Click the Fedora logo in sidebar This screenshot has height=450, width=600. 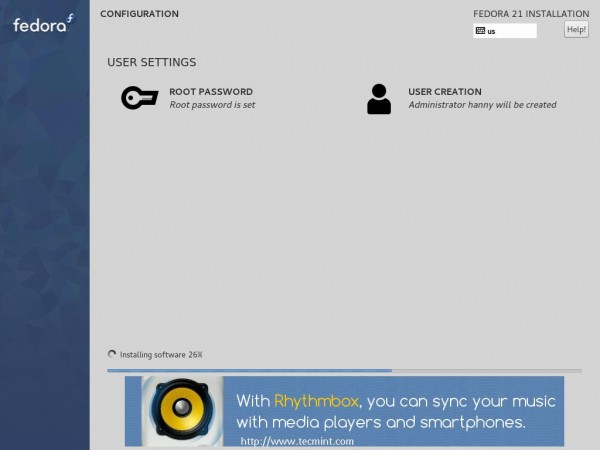(x=43, y=24)
